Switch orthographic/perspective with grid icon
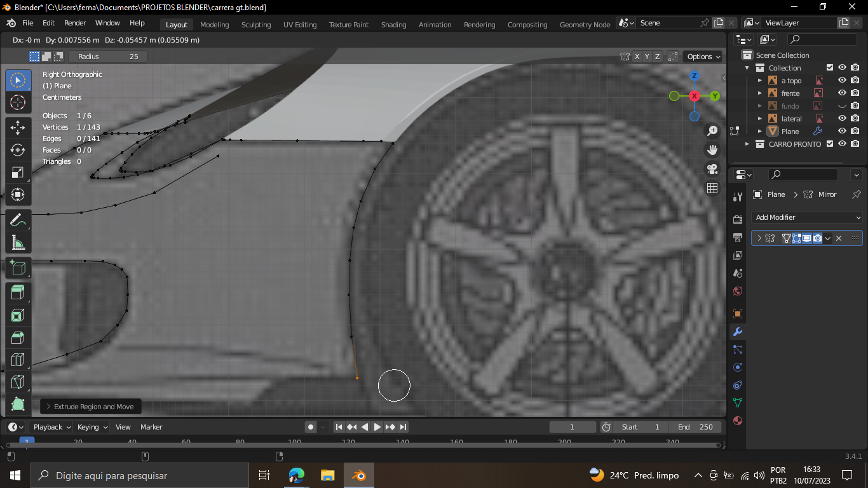 [x=712, y=188]
